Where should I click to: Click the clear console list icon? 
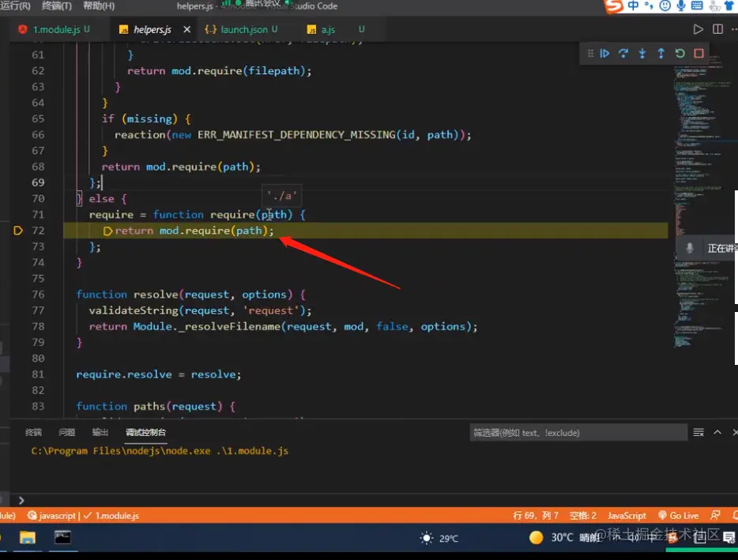[x=698, y=432]
